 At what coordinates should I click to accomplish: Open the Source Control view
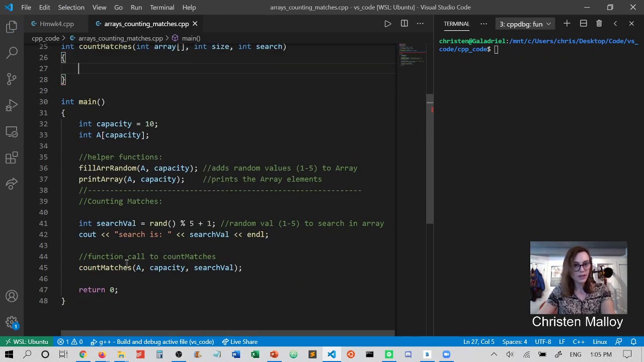click(x=12, y=79)
